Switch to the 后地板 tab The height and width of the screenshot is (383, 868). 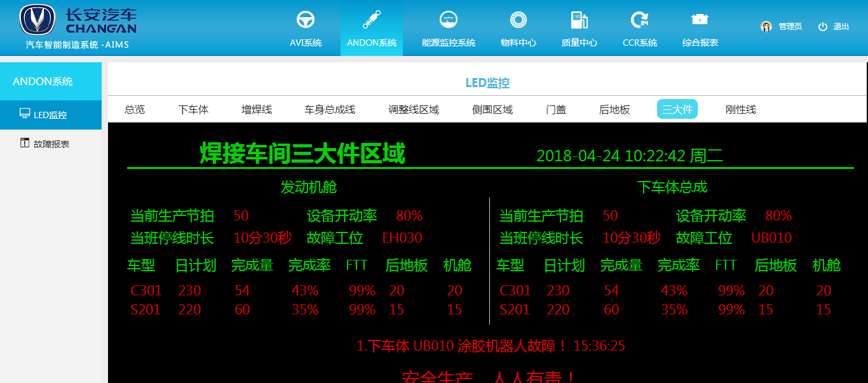coord(614,109)
